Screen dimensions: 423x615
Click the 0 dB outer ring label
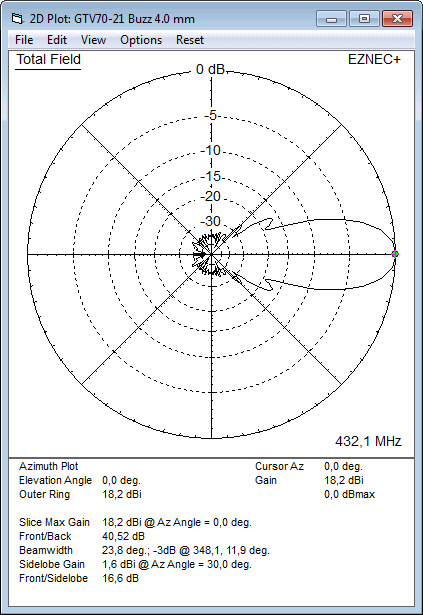point(210,69)
